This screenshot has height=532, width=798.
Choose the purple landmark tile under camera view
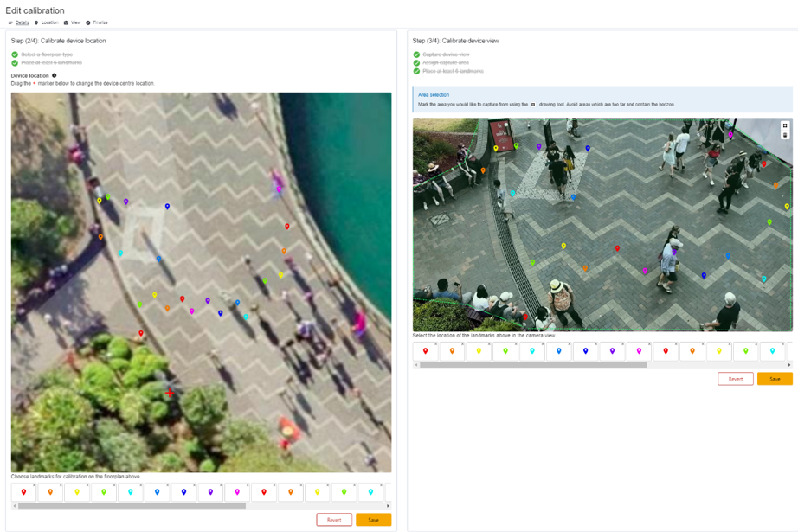[x=612, y=351]
